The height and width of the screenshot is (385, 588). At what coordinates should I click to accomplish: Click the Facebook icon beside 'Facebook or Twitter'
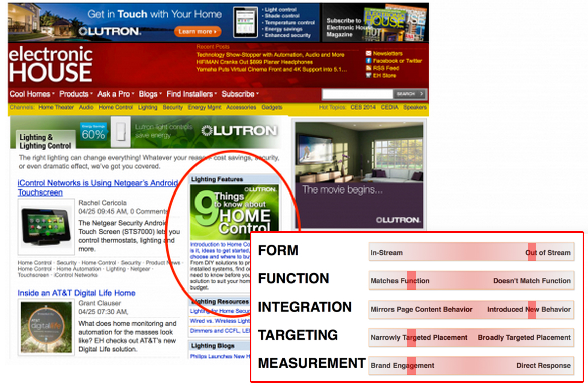tap(368, 61)
